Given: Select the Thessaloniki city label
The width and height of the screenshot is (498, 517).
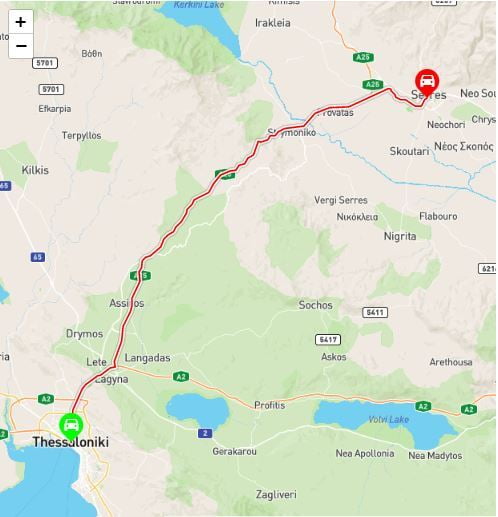Looking at the screenshot, I should coord(71,442).
